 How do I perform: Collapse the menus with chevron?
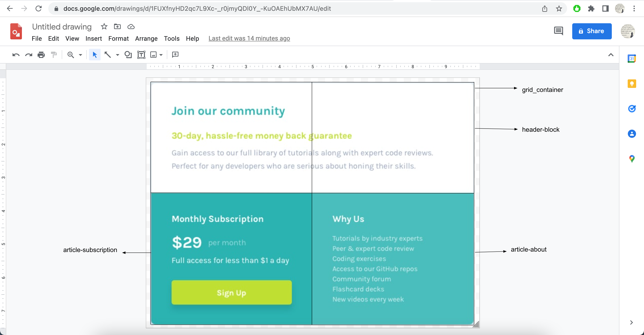611,55
